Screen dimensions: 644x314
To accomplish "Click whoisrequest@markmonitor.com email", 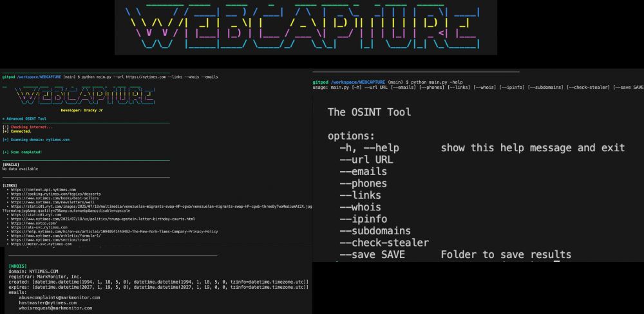I will (55, 308).
